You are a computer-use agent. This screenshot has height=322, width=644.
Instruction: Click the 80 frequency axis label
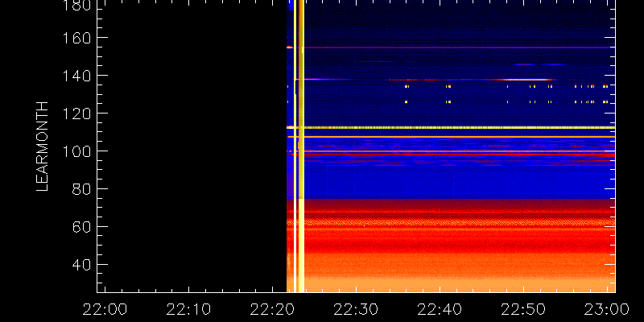coord(81,190)
